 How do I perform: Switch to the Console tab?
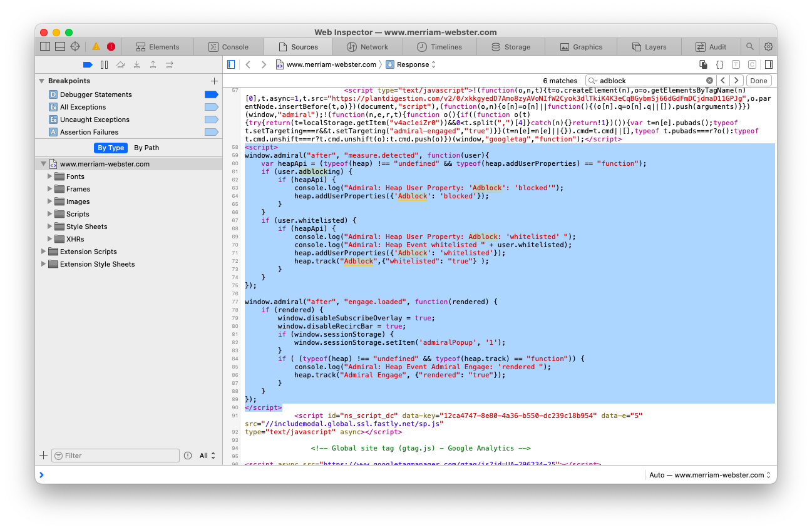(229, 46)
